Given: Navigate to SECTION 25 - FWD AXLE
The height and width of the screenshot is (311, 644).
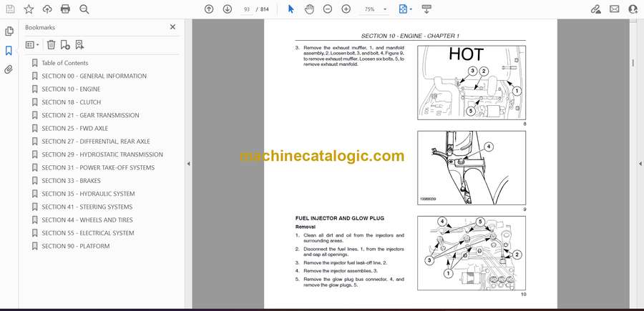Looking at the screenshot, I should pos(74,129).
